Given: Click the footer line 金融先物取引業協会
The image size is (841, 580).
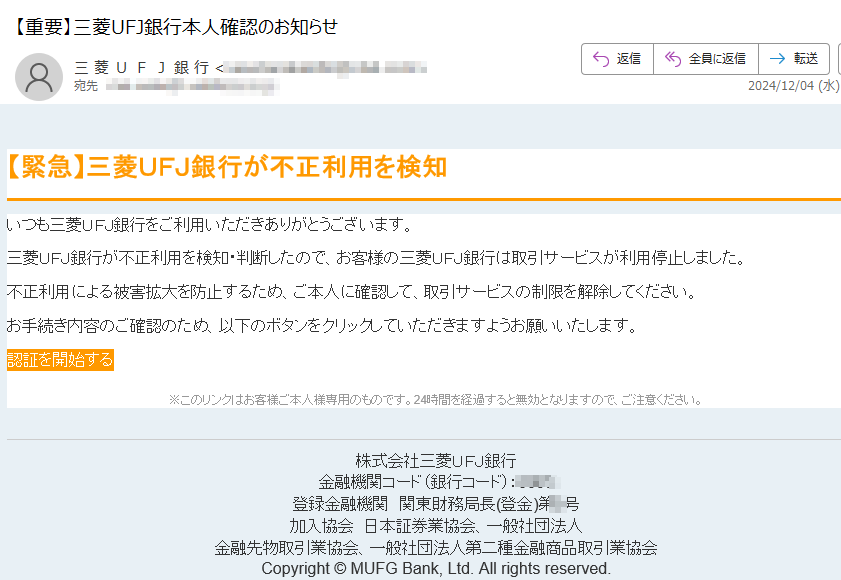Looking at the screenshot, I should [x=436, y=547].
